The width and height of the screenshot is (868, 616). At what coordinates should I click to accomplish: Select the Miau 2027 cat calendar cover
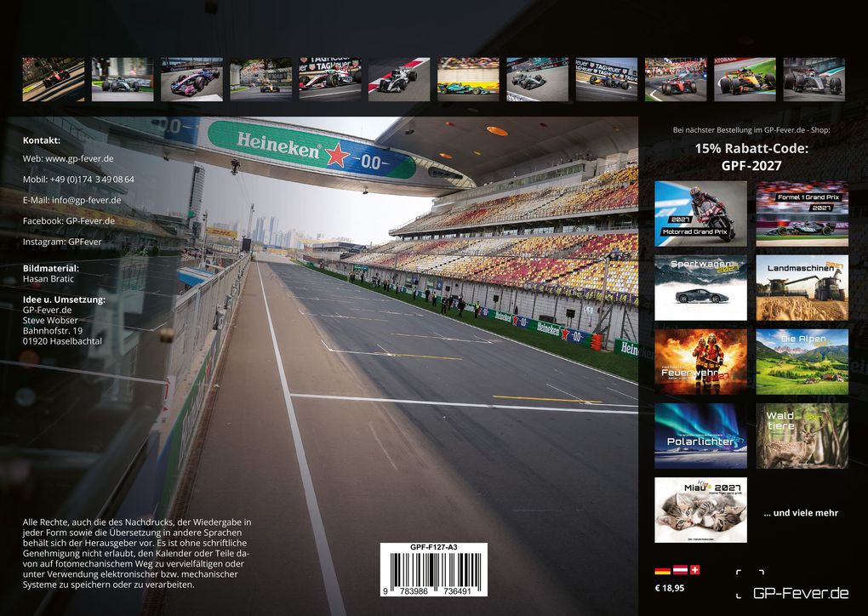[700, 510]
